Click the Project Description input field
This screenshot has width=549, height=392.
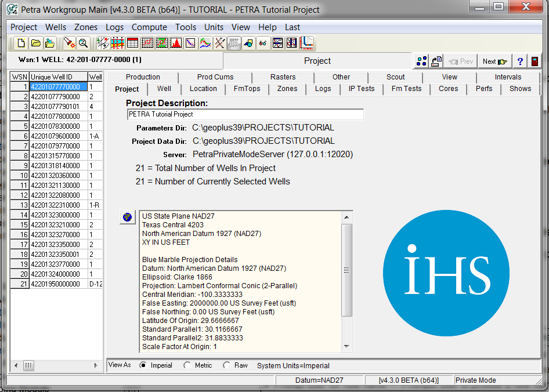[x=245, y=114]
